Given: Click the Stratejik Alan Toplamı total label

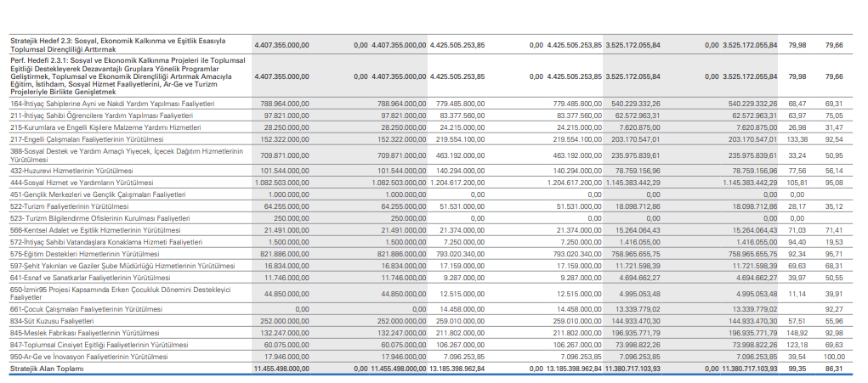Looking at the screenshot, I should pos(47,369).
